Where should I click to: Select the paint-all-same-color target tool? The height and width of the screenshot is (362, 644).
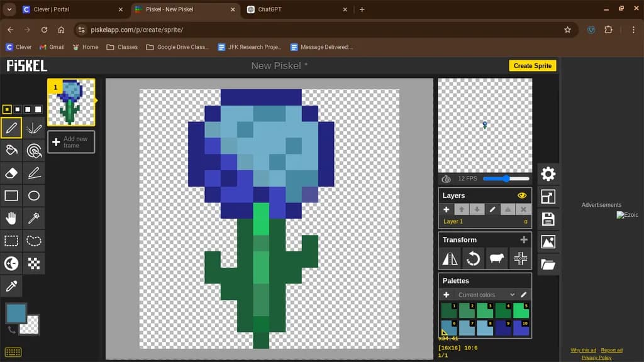pos(34,151)
